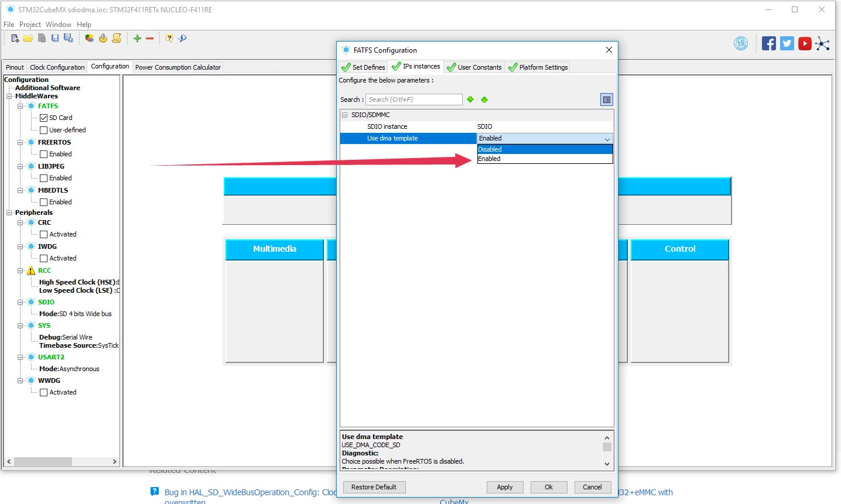Click the ST community network icon
This screenshot has height=504, width=841.
[822, 44]
